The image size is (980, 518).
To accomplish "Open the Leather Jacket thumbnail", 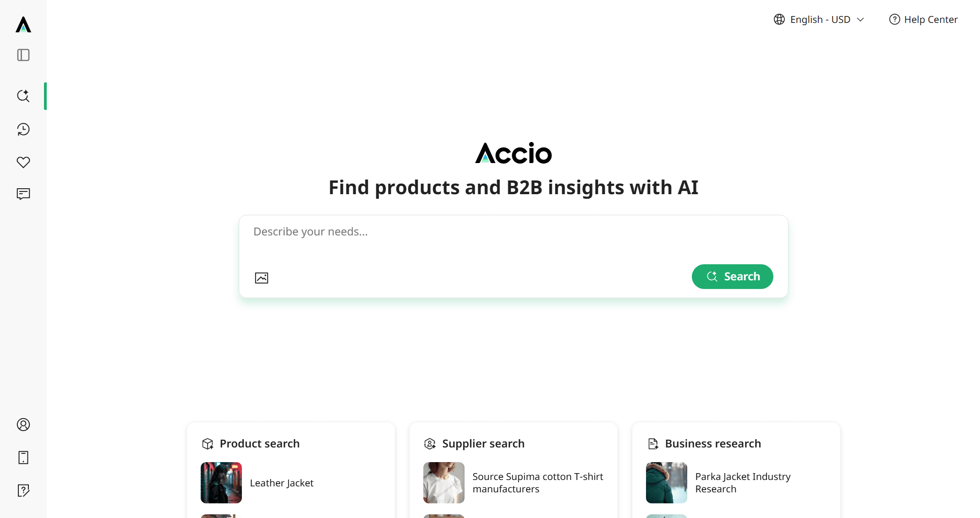I will click(221, 483).
